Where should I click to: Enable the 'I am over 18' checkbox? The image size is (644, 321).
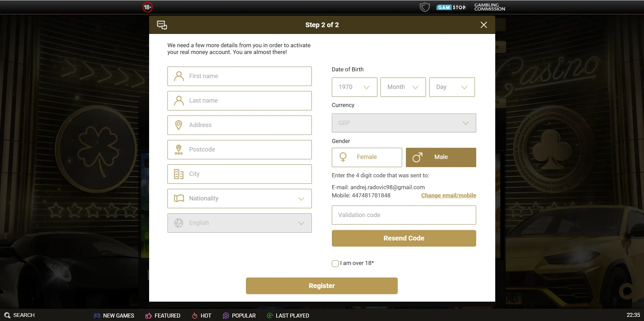335,263
